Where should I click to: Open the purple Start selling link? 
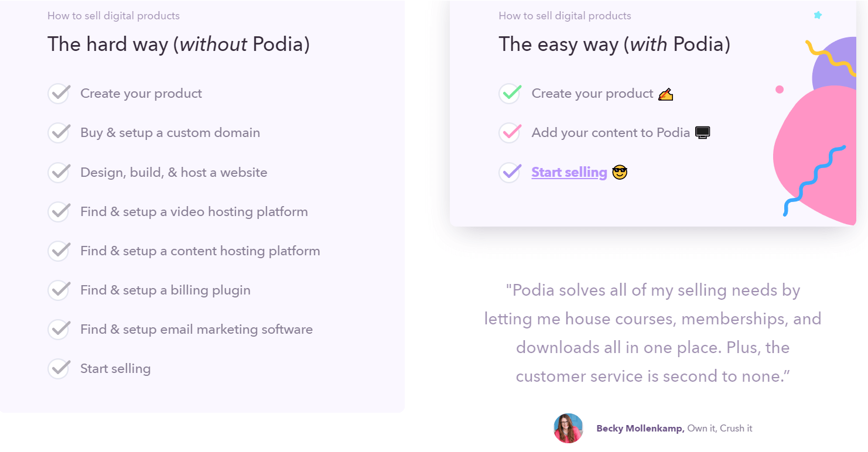[569, 173]
